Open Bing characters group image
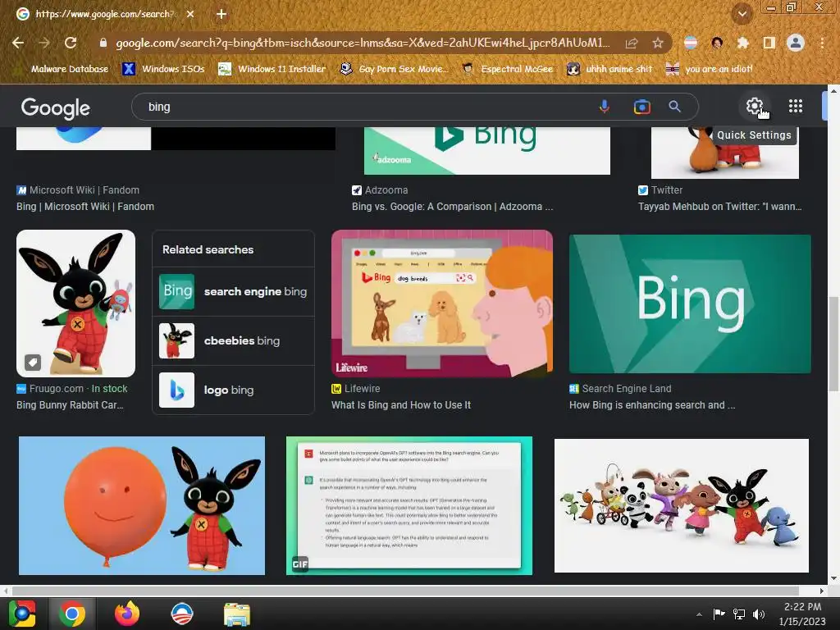Image resolution: width=840 pixels, height=630 pixels. pos(682,505)
